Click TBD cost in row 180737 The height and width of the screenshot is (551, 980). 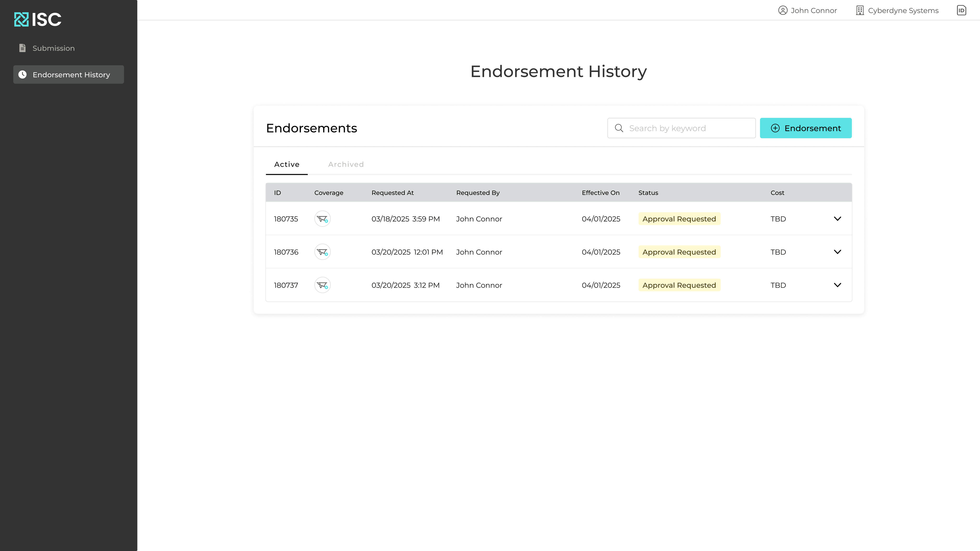click(x=778, y=285)
